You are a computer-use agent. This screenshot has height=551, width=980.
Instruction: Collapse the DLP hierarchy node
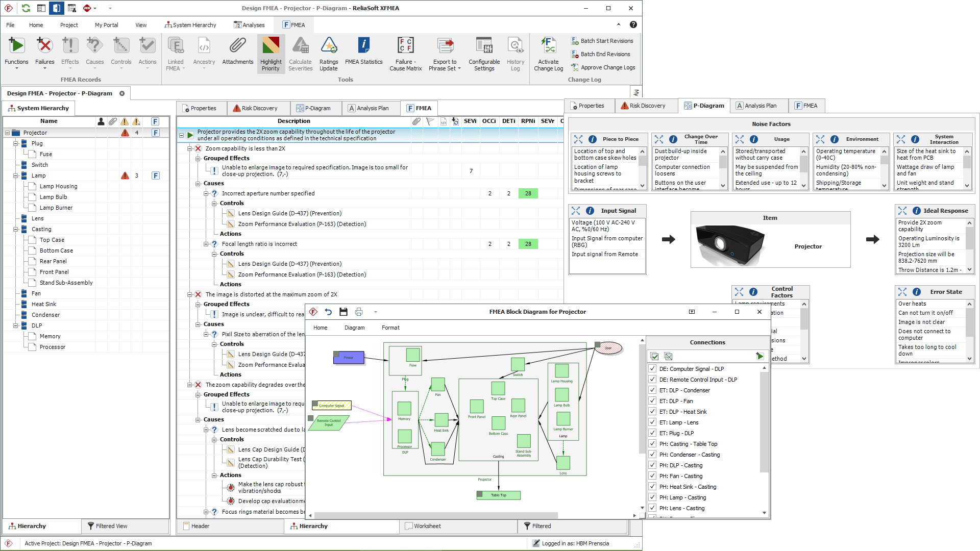pos(16,325)
